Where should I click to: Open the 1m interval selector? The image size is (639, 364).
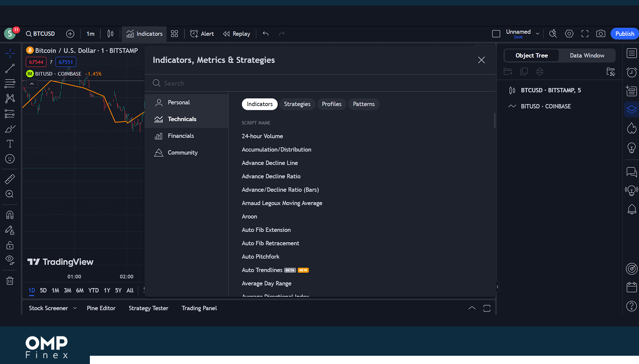[x=91, y=34]
